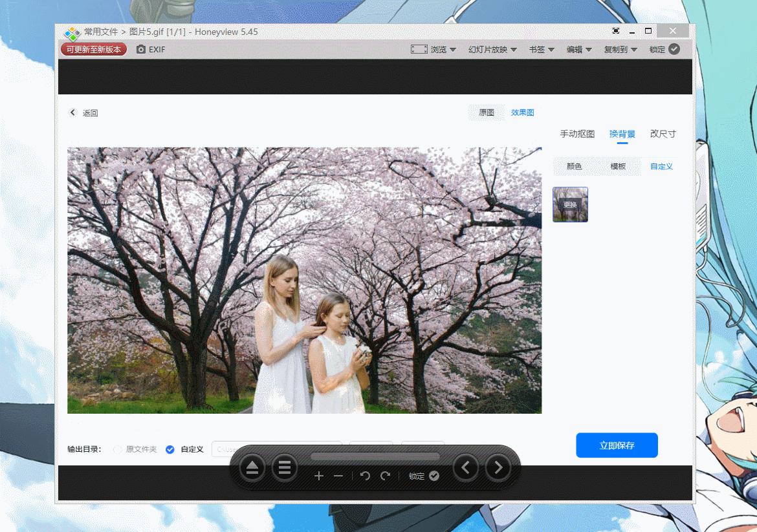Click the slider bar above floating controls

pyautogui.click(x=375, y=456)
